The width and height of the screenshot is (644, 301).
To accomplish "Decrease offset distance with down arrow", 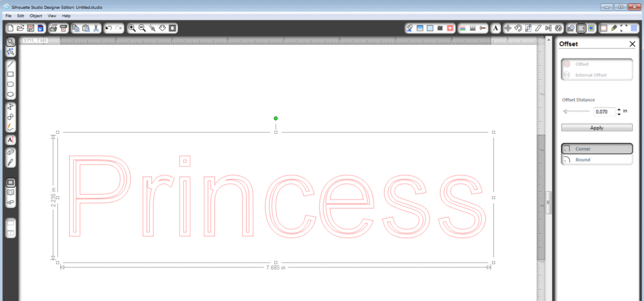I will 619,114.
